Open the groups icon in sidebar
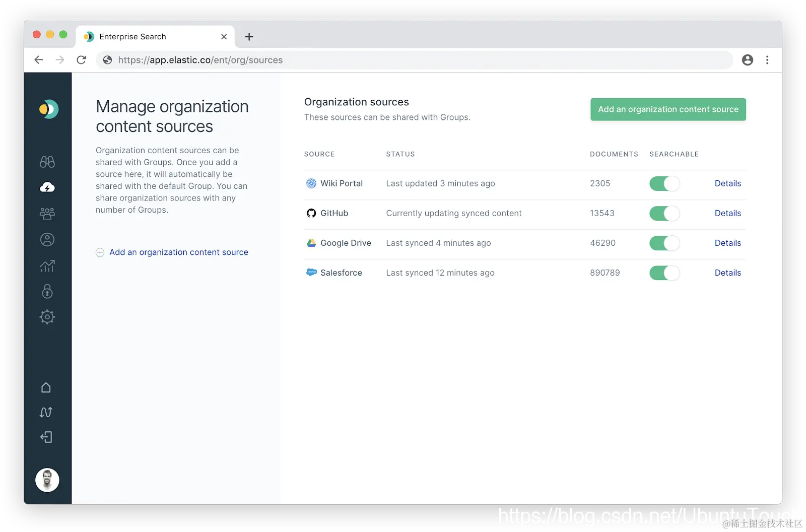This screenshot has height=532, width=806. click(47, 214)
